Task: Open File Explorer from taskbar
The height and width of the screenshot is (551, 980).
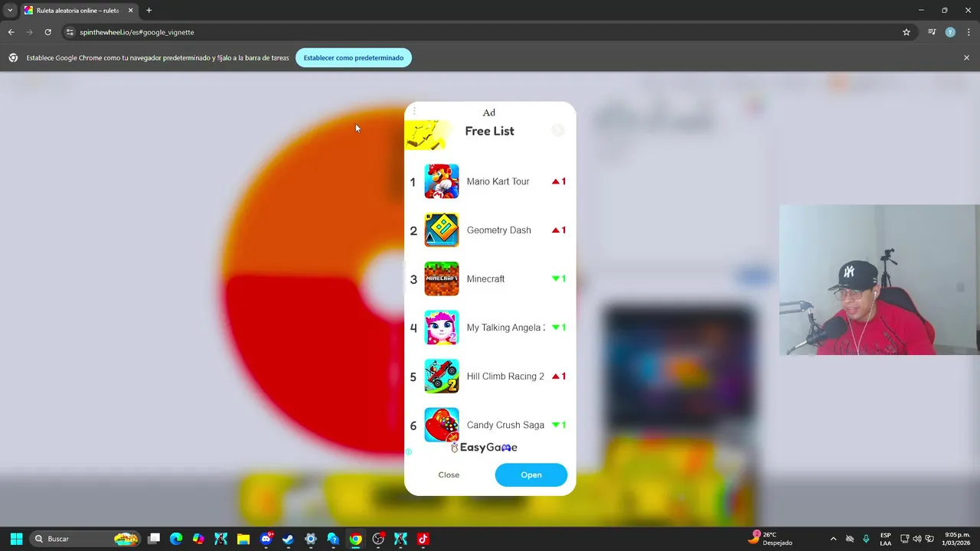Action: click(x=243, y=539)
